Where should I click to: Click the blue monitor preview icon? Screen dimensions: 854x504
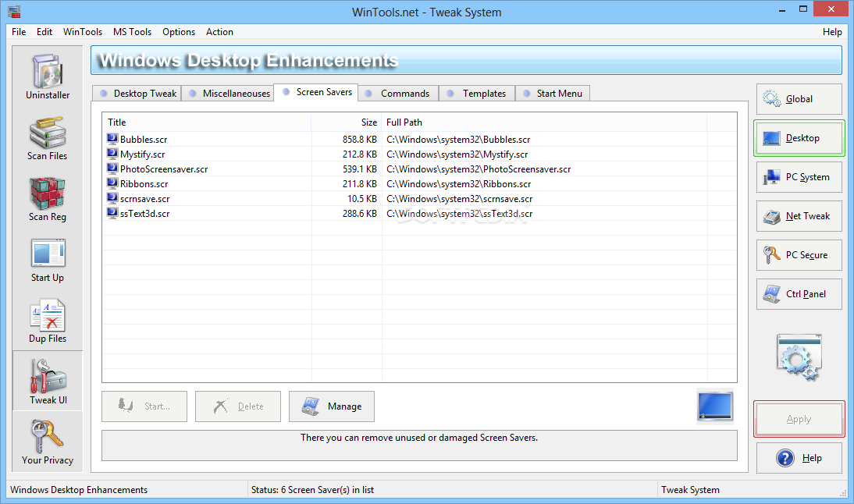[x=714, y=406]
